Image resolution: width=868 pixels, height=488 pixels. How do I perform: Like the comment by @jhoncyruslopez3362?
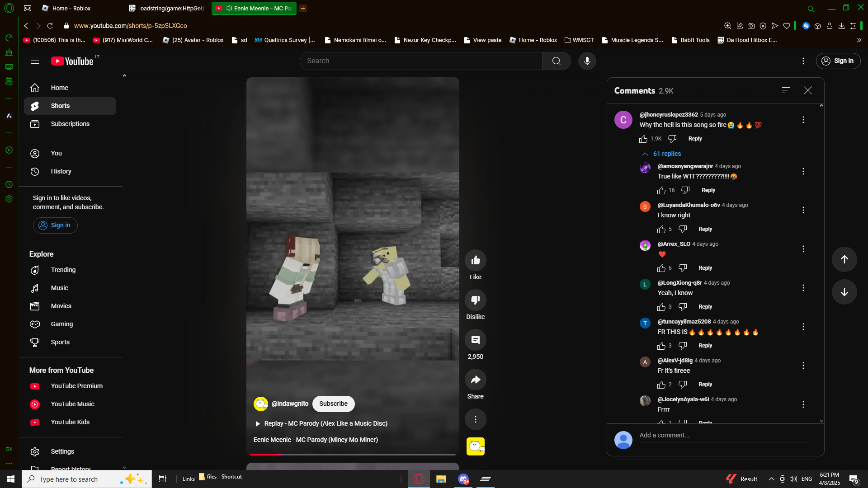tap(643, 139)
